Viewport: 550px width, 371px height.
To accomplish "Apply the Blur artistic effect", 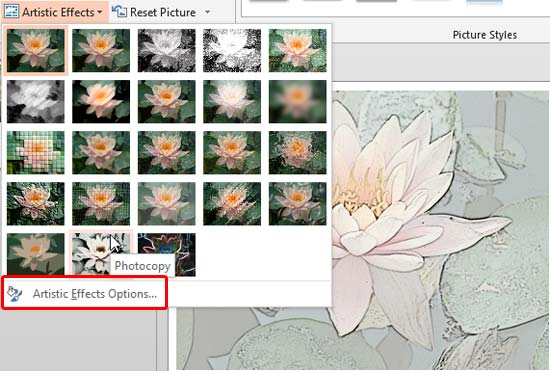I will coord(297,102).
